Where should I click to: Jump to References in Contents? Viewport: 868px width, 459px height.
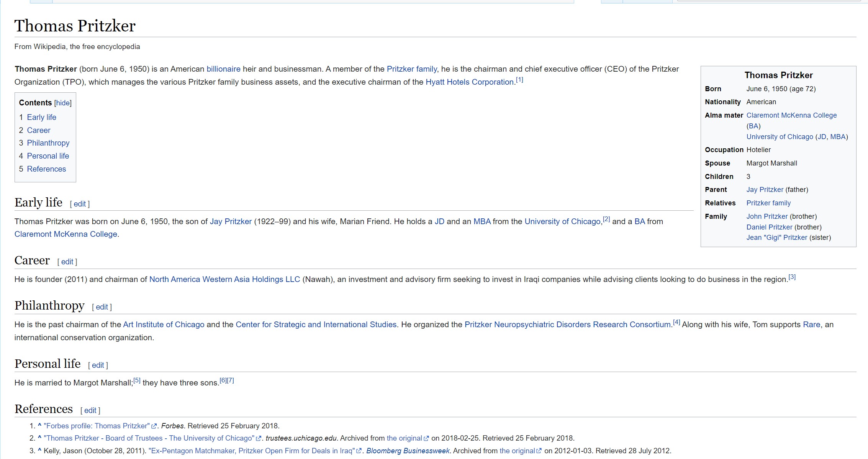click(46, 169)
